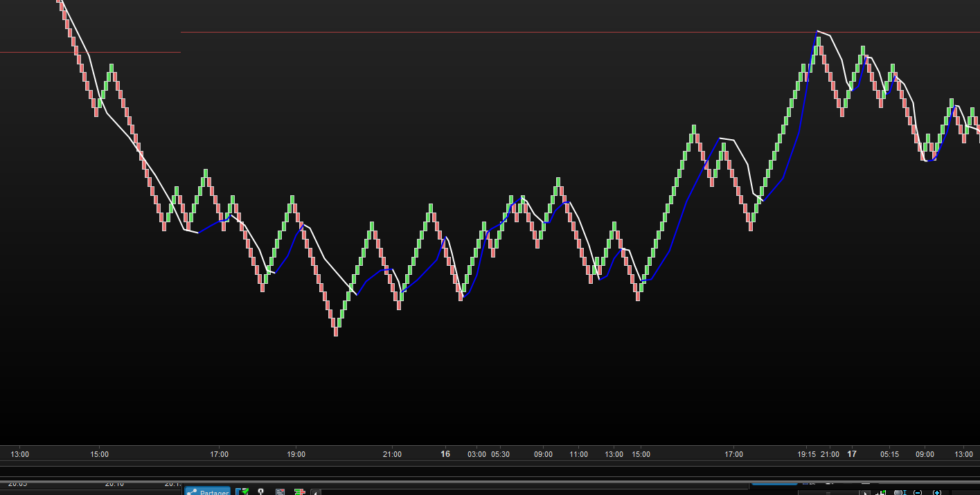Click the red-green horizontal bars icon
The width and height of the screenshot is (980, 495).
pos(299,492)
